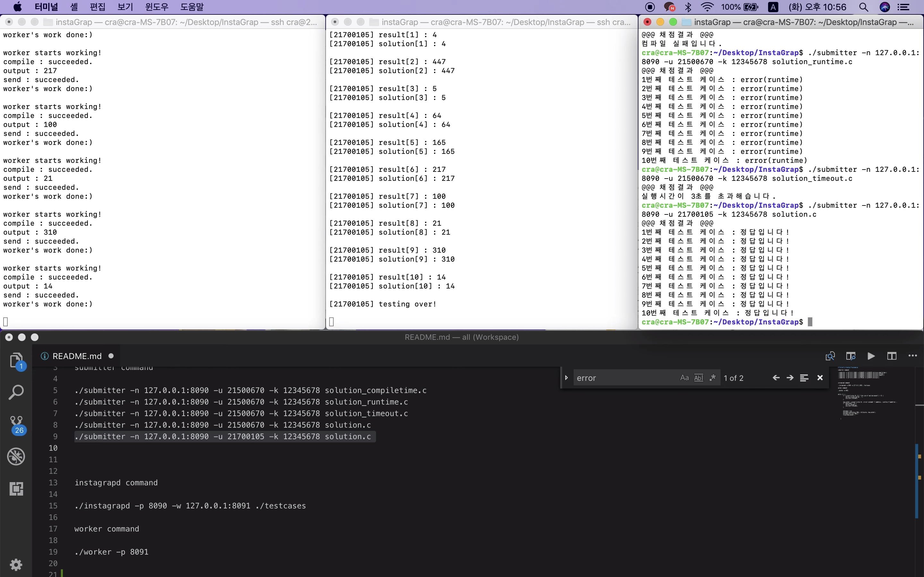Select the README.md editor tab

point(77,356)
